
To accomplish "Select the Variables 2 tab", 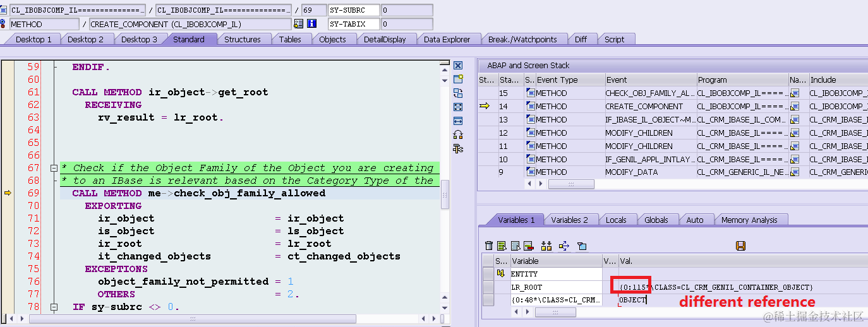I will [x=569, y=220].
